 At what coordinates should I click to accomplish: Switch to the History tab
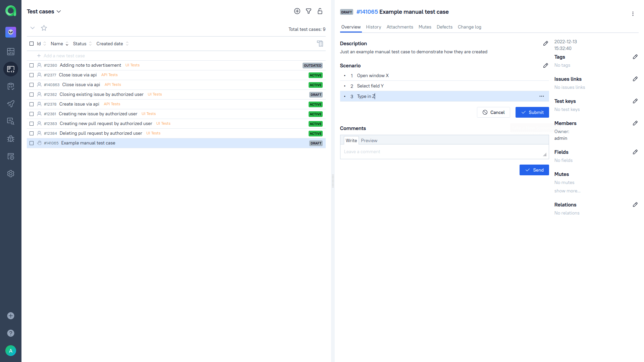(373, 27)
